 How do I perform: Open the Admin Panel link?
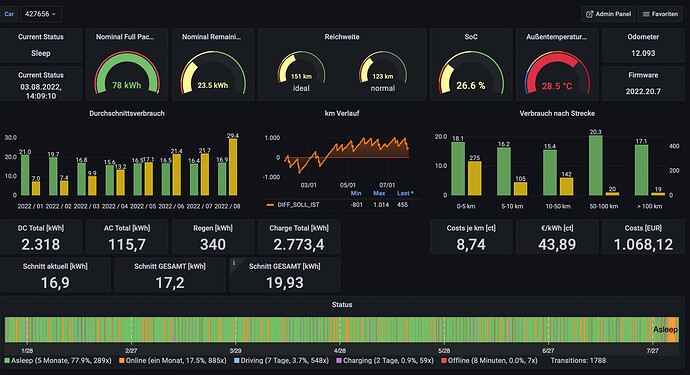(x=608, y=14)
